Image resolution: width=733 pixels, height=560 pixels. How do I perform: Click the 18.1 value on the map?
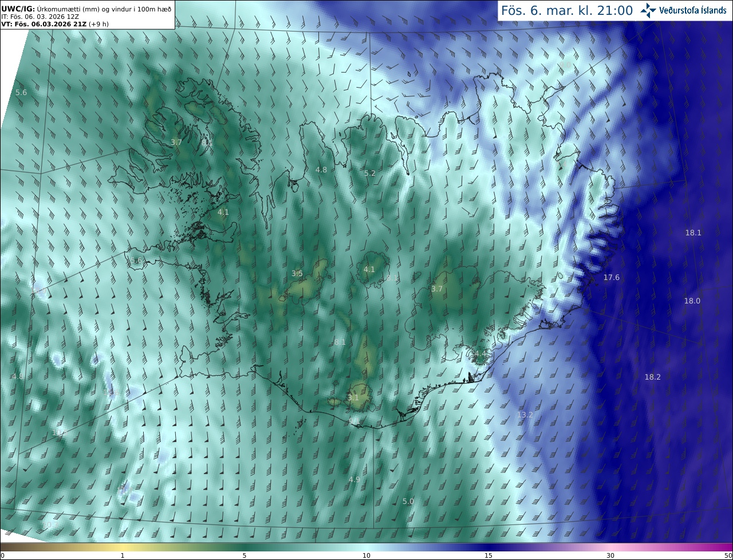pos(693,232)
